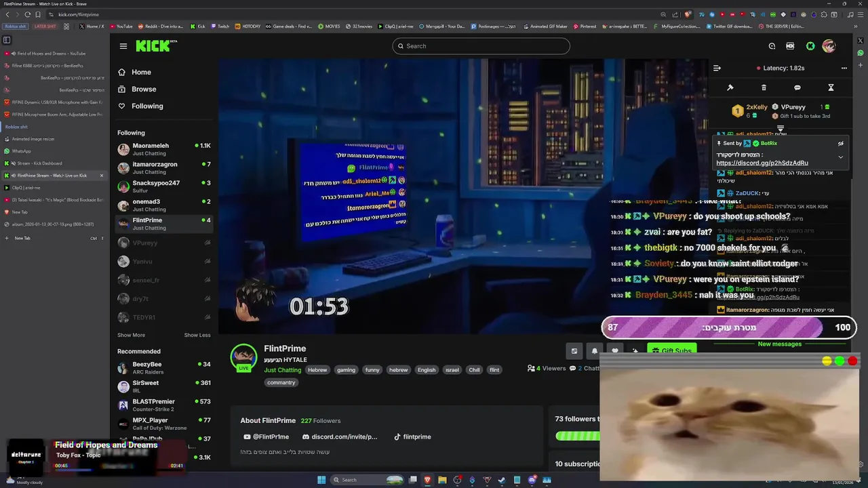
Task: Open Brave Shields lion icon
Action: click(x=688, y=14)
